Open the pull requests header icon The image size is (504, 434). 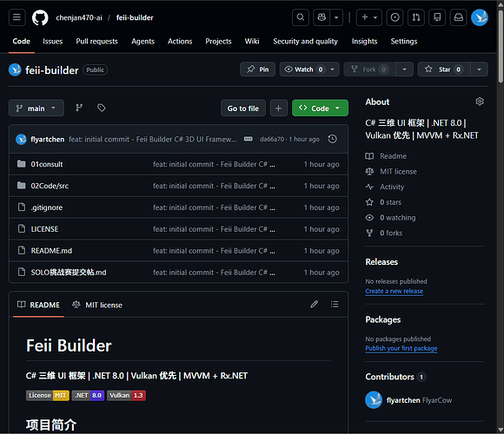[x=416, y=17]
